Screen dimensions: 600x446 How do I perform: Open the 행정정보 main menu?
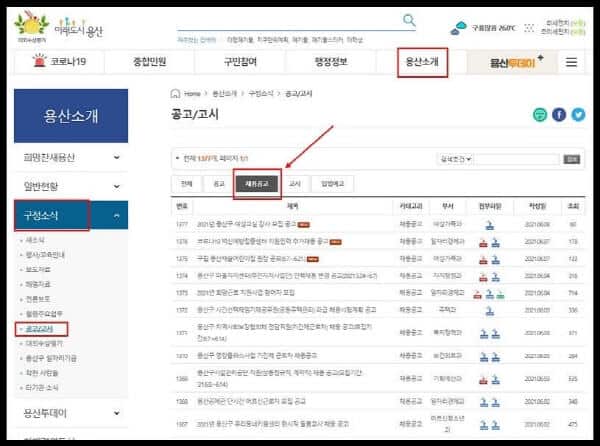tap(331, 61)
